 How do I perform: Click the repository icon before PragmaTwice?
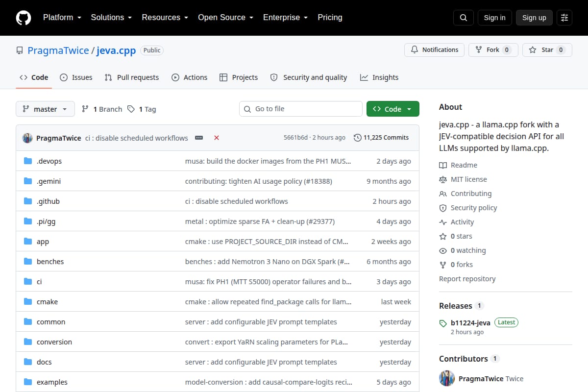point(20,50)
